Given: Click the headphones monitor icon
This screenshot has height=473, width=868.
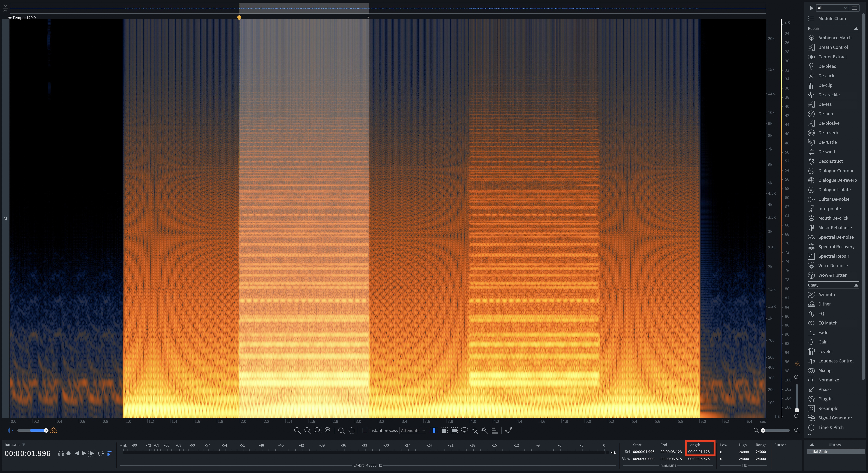Looking at the screenshot, I should click(61, 454).
